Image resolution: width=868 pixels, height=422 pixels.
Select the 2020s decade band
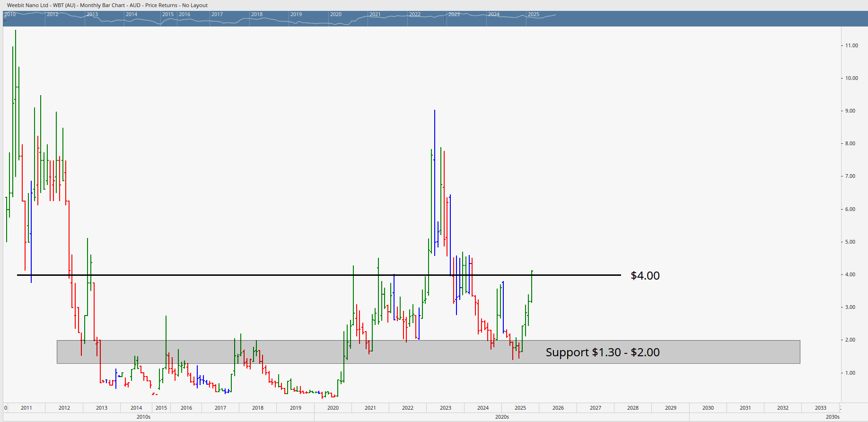point(502,417)
